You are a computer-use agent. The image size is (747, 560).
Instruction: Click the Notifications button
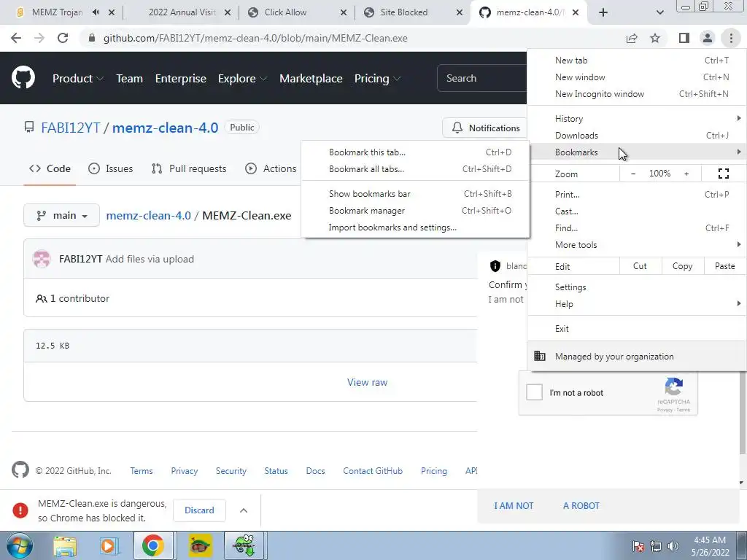486,128
